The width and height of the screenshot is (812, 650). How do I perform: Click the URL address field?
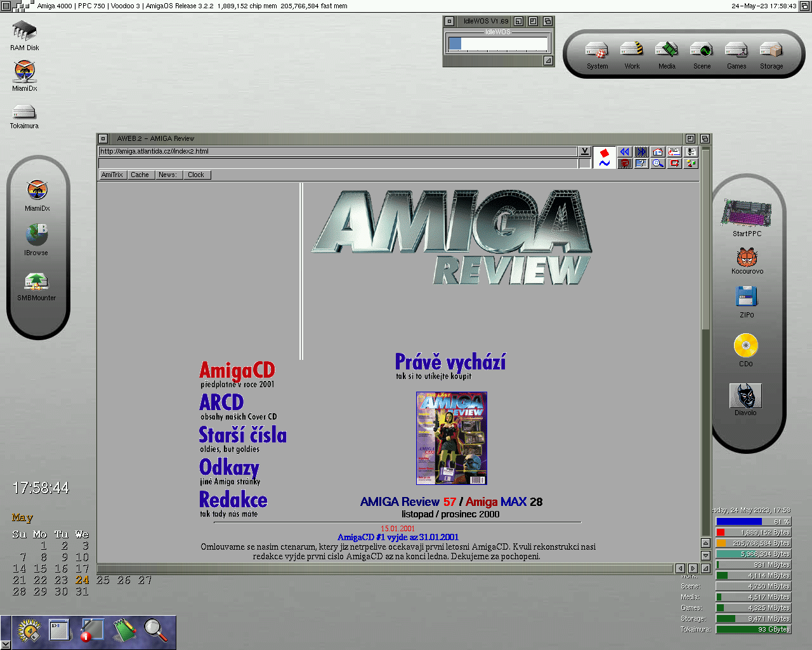tap(336, 152)
